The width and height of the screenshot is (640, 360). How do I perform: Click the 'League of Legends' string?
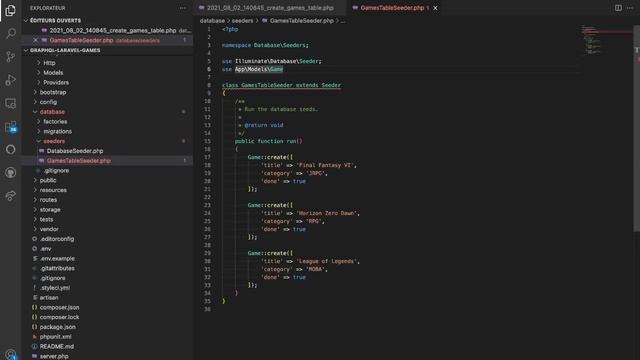(327, 261)
